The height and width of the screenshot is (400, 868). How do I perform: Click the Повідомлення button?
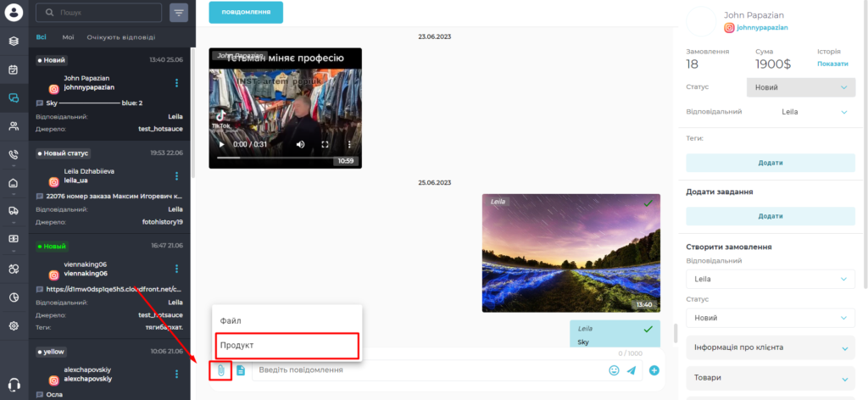pos(246,12)
